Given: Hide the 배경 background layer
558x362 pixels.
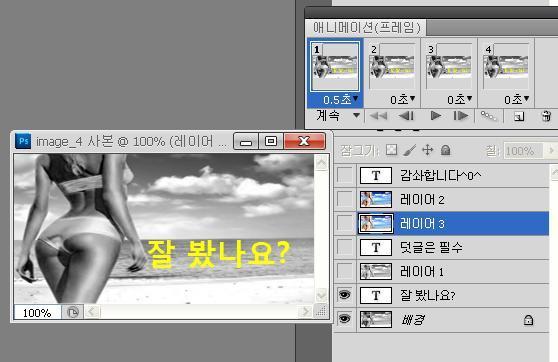Looking at the screenshot, I should point(344,319).
